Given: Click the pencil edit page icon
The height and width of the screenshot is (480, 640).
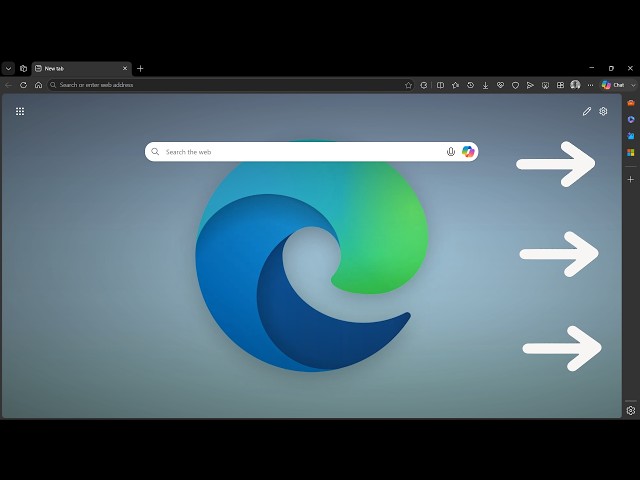Looking at the screenshot, I should pos(587,111).
